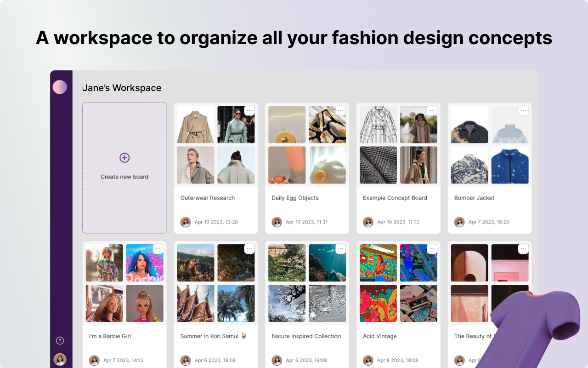Screen dimensions: 588x368
Task: Click your profile avatar at sidebar bottom
Action: pos(60,360)
